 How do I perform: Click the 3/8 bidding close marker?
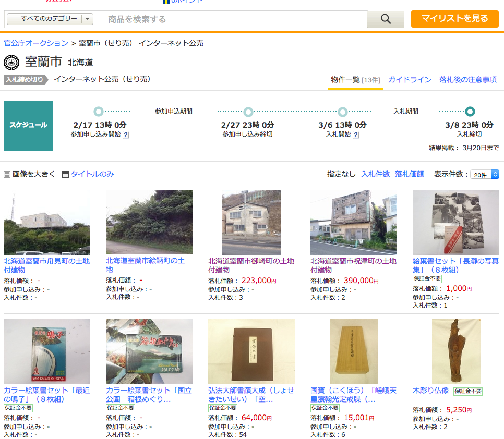click(470, 112)
